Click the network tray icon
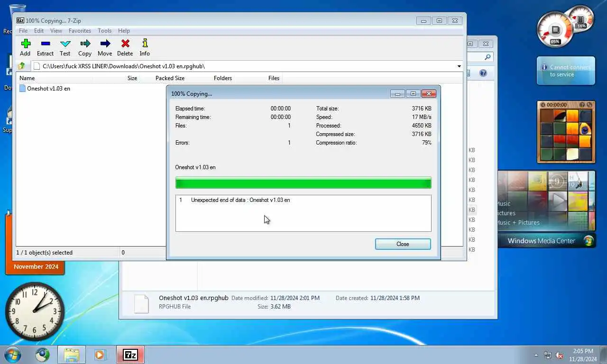 548,355
